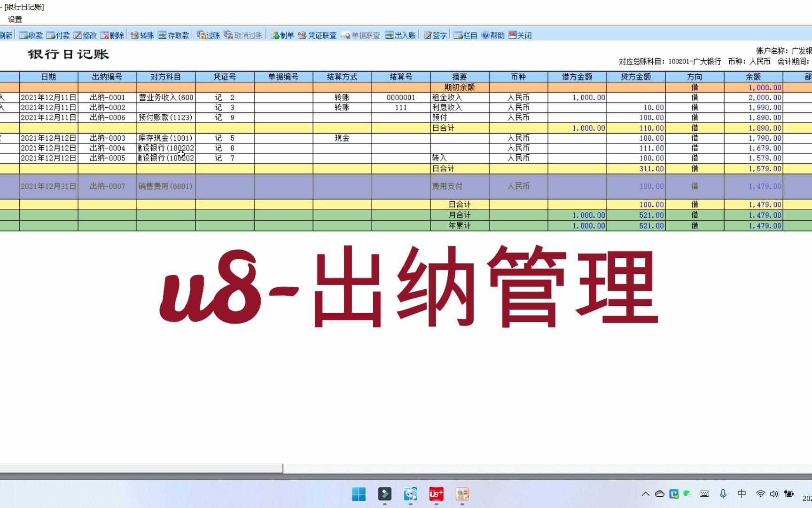Open the 栏目 (columns) settings
The height and width of the screenshot is (508, 812).
[465, 35]
